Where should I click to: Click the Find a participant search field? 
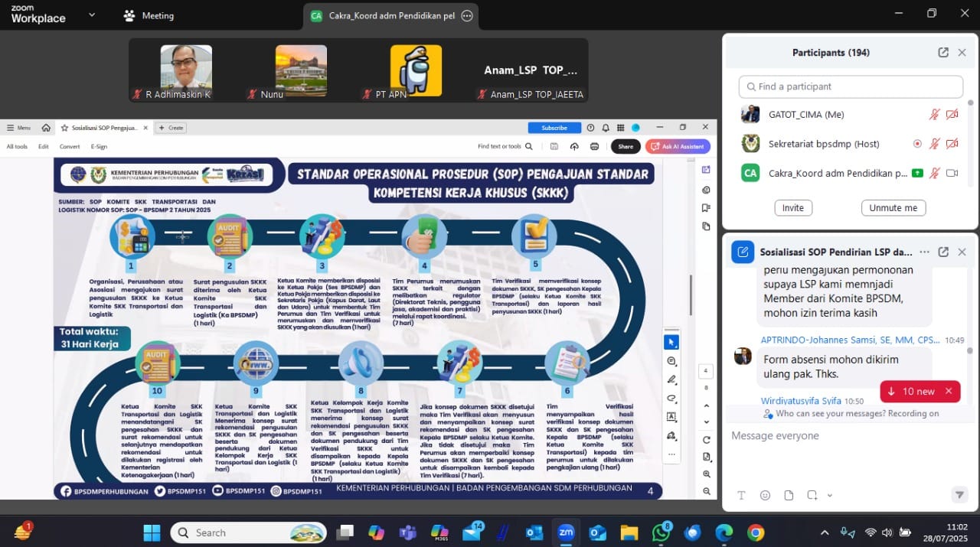pyautogui.click(x=850, y=86)
